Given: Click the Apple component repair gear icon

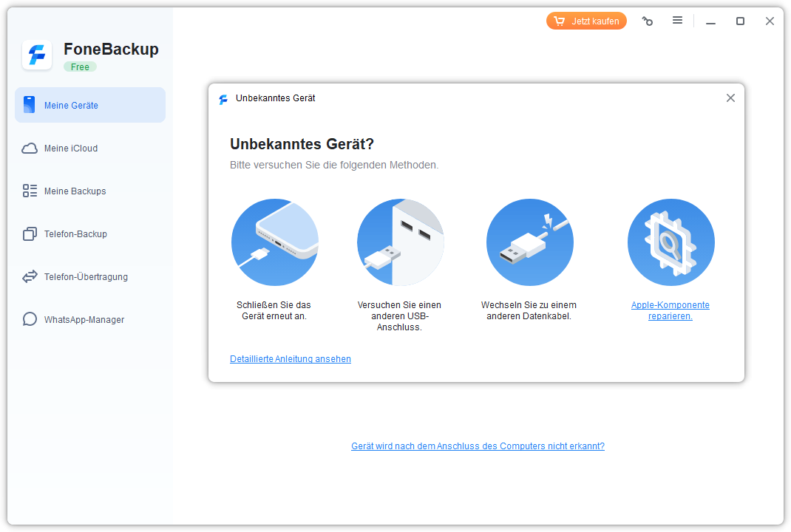Looking at the screenshot, I should click(x=671, y=242).
